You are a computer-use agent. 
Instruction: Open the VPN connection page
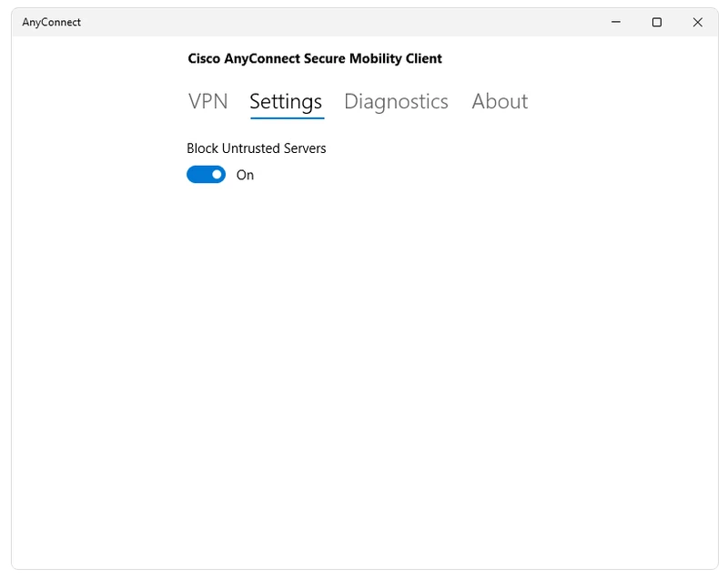coord(207,102)
